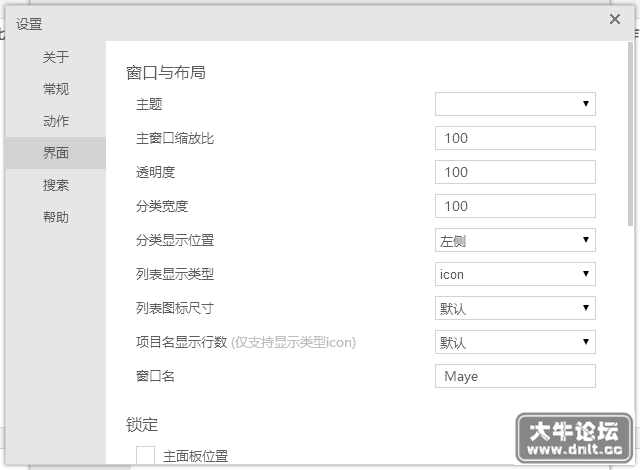Open the 帮助 settings page

click(56, 217)
